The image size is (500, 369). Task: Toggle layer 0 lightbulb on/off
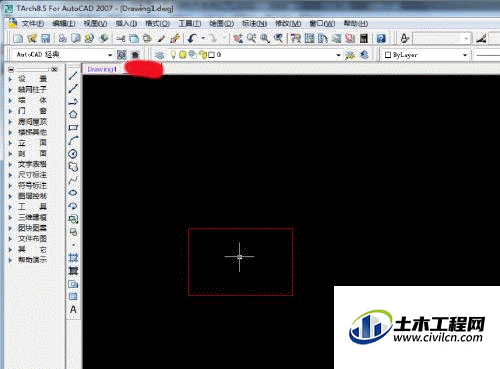click(173, 55)
